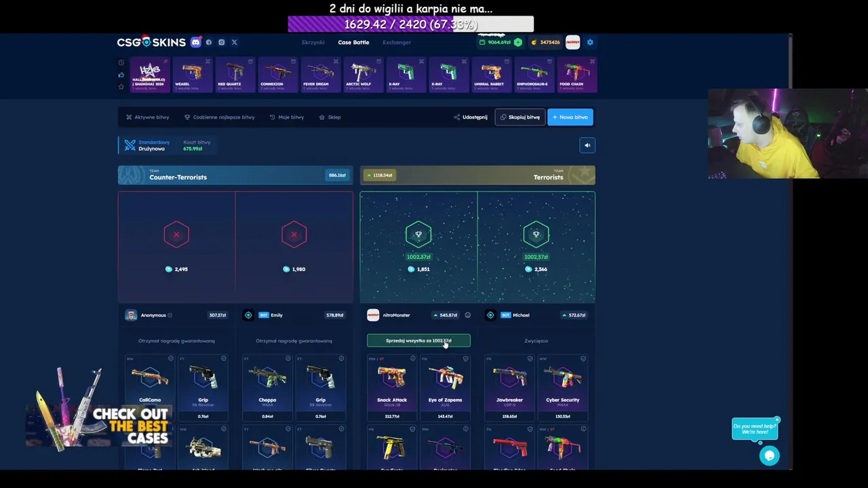Go to Codzienne najlepsze bitwy
This screenshot has height=488, width=868.
click(x=220, y=117)
